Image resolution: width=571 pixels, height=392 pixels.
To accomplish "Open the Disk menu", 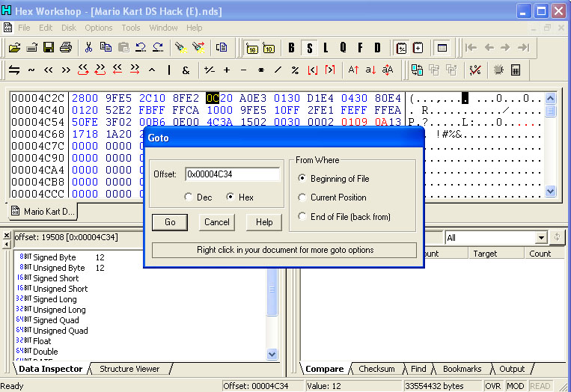I will tap(69, 28).
